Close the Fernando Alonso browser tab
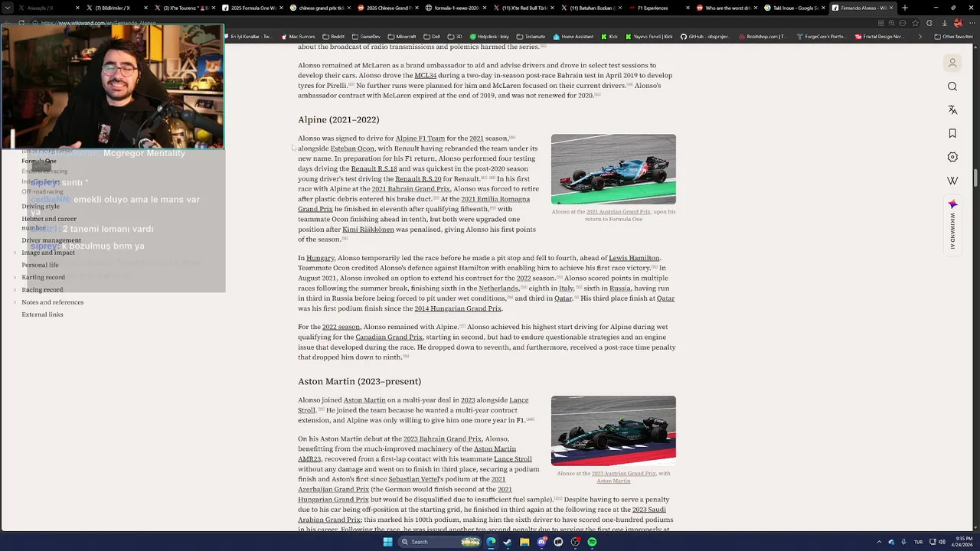 click(893, 8)
